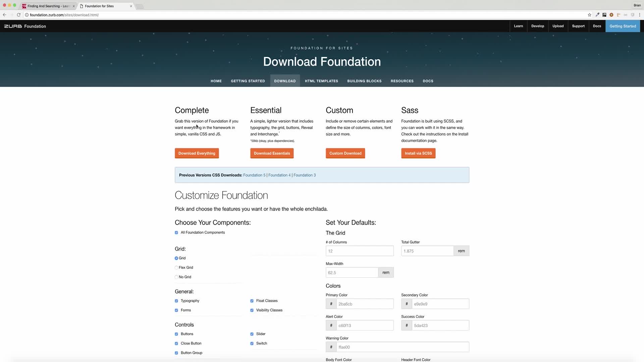Click the Install via SCSS button
Image resolution: width=644 pixels, height=362 pixels.
coord(418,153)
